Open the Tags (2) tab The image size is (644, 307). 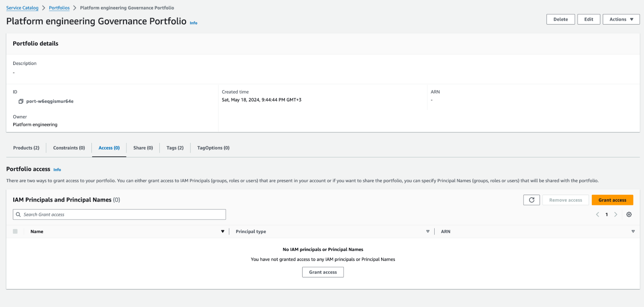[175, 148]
